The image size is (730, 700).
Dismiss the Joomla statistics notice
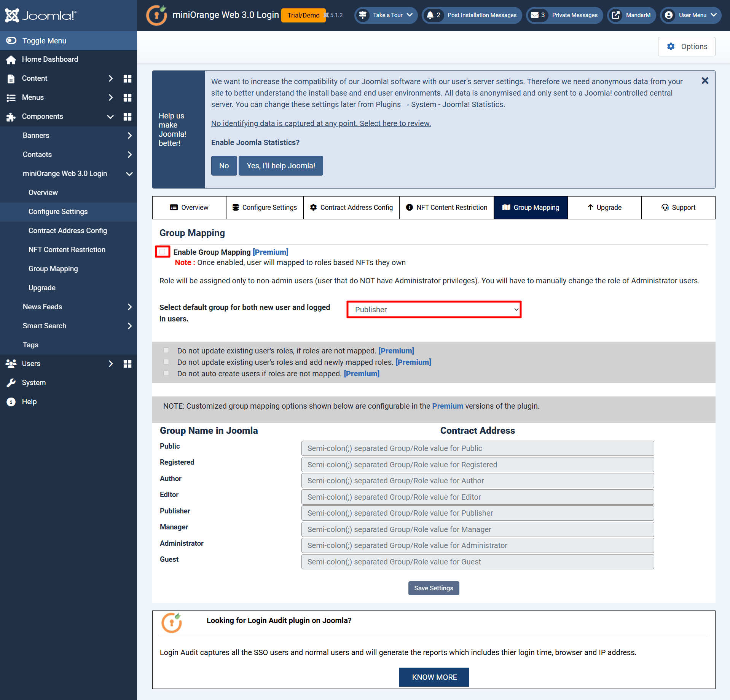coord(705,81)
